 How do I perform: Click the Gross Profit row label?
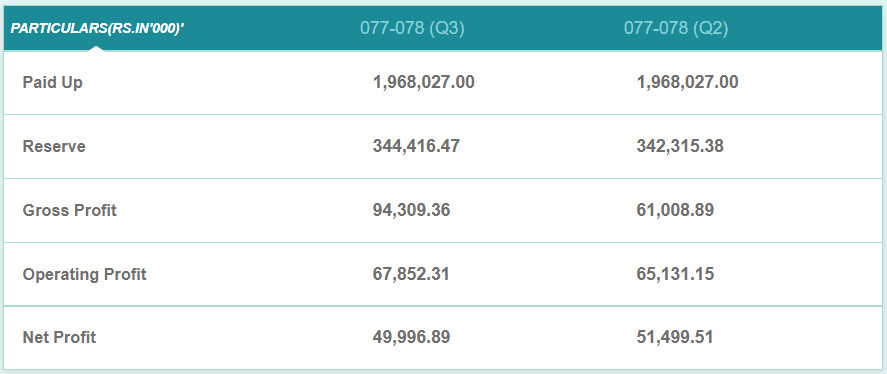pos(70,210)
